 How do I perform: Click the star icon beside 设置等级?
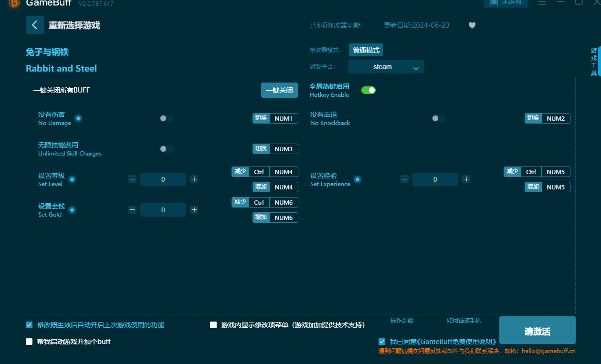(x=72, y=179)
